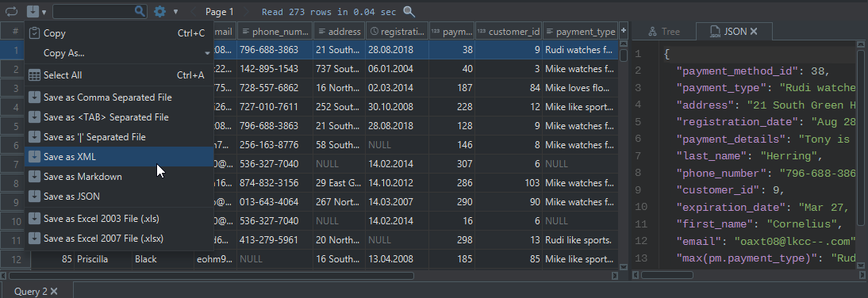Click the export results download icon

pos(33,11)
